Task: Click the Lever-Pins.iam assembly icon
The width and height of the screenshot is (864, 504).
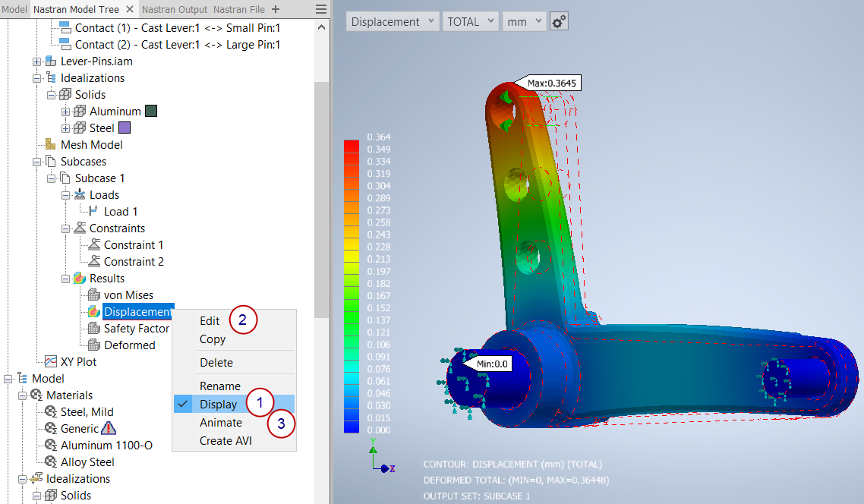Action: pos(51,61)
